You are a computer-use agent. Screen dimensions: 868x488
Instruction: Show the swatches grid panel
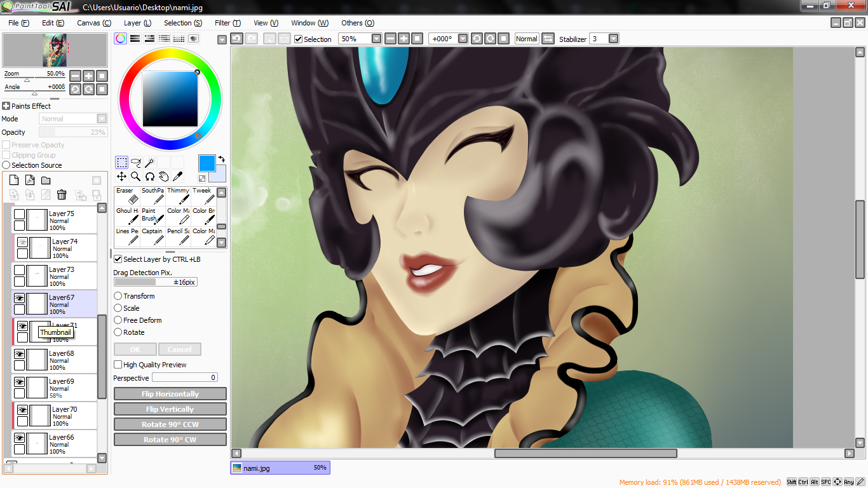179,39
